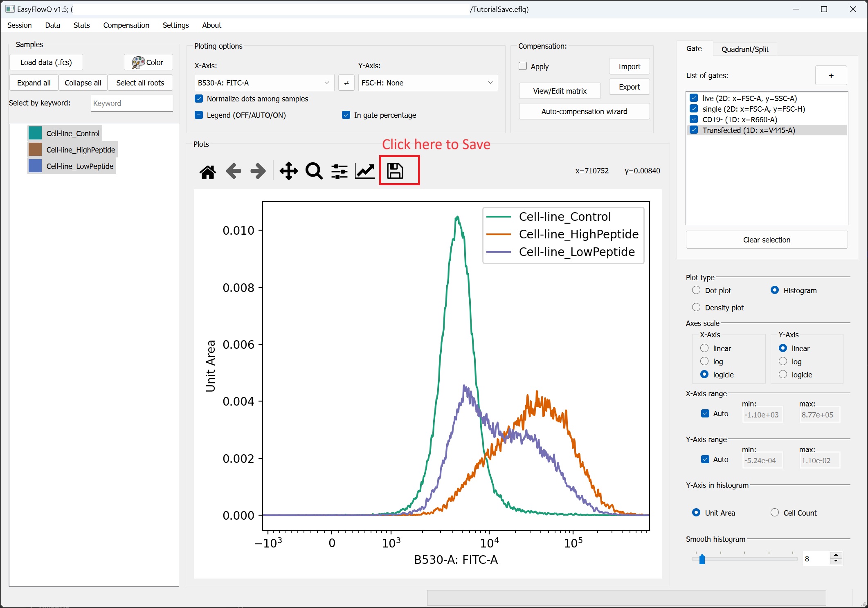Viewport: 868px width, 608px height.
Task: Open the Compensation menu
Action: coord(126,25)
